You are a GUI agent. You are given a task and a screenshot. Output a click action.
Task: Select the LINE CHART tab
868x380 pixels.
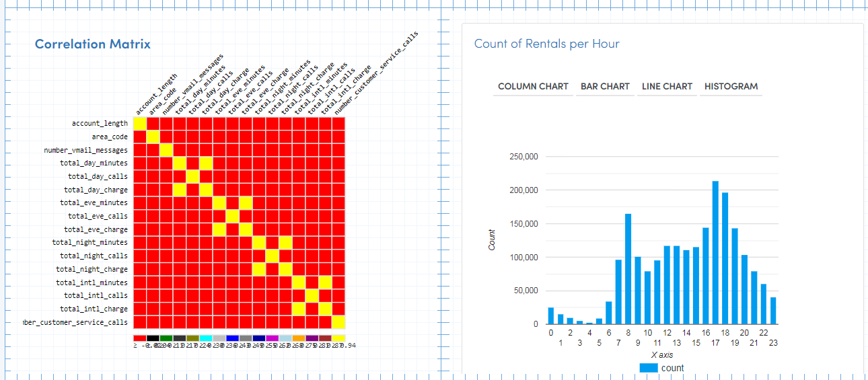point(667,87)
